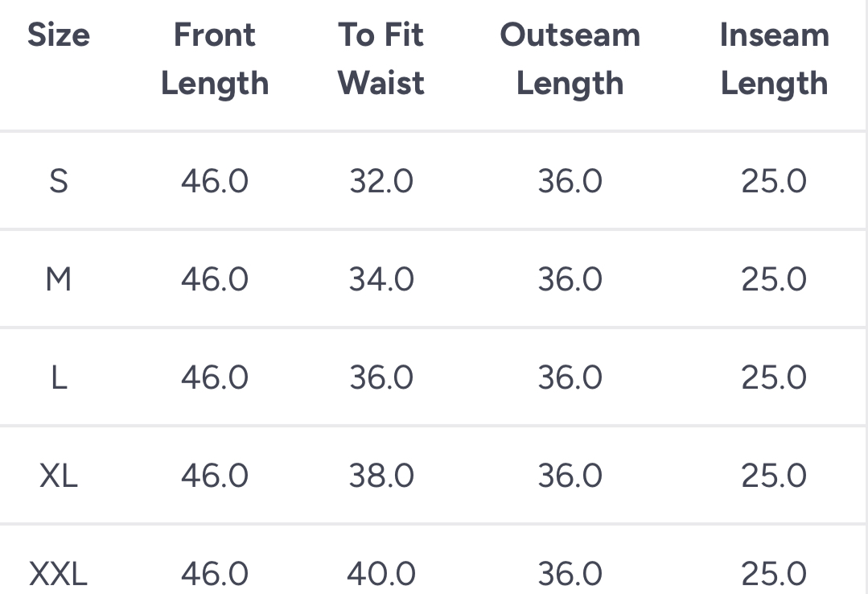Select the S size row label
The image size is (868, 594).
click(x=58, y=182)
